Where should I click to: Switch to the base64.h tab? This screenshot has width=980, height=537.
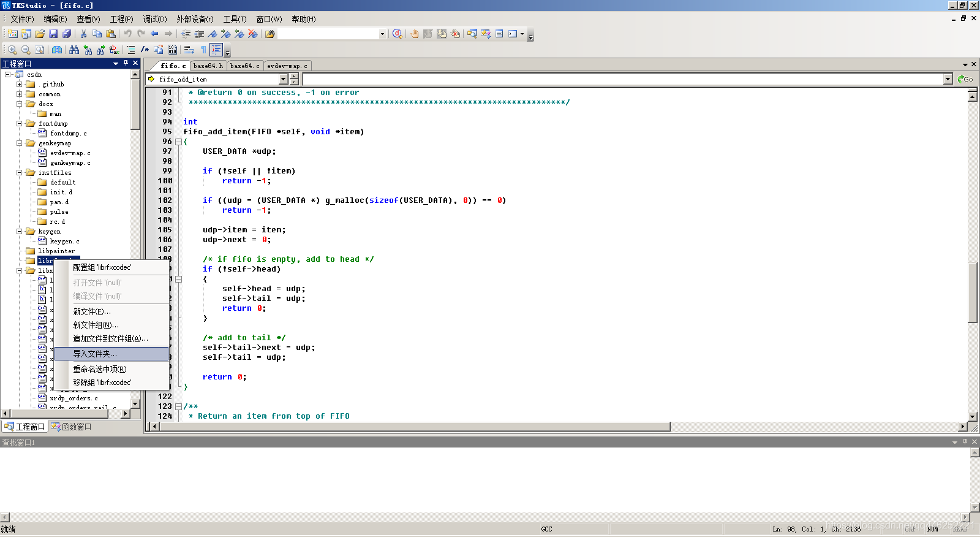(x=208, y=66)
